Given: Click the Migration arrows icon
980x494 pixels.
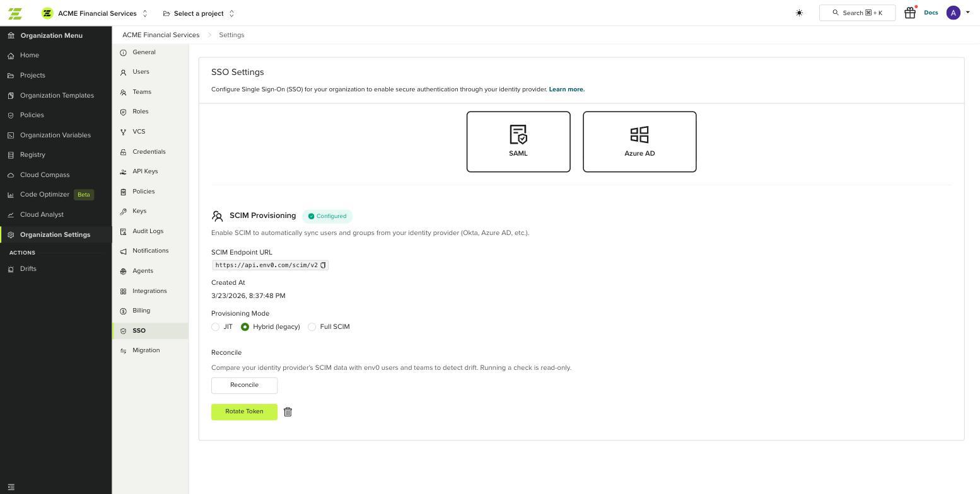Looking at the screenshot, I should (124, 351).
